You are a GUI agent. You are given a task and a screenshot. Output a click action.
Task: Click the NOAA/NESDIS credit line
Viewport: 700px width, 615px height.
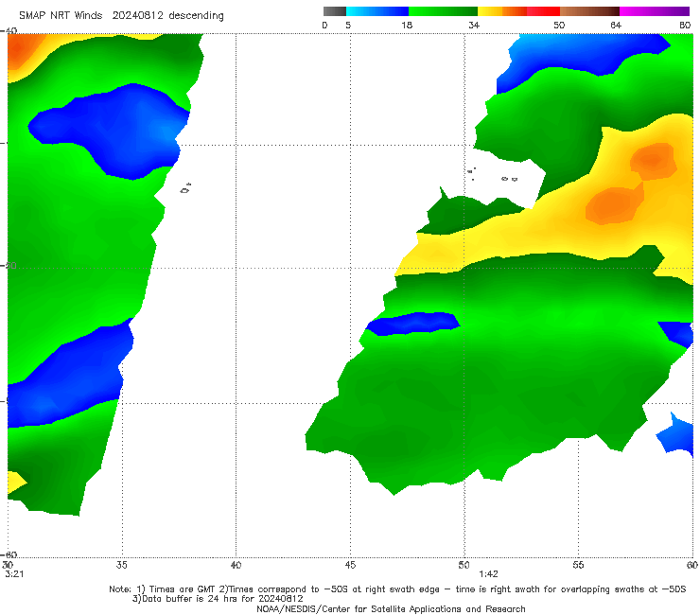(391, 609)
